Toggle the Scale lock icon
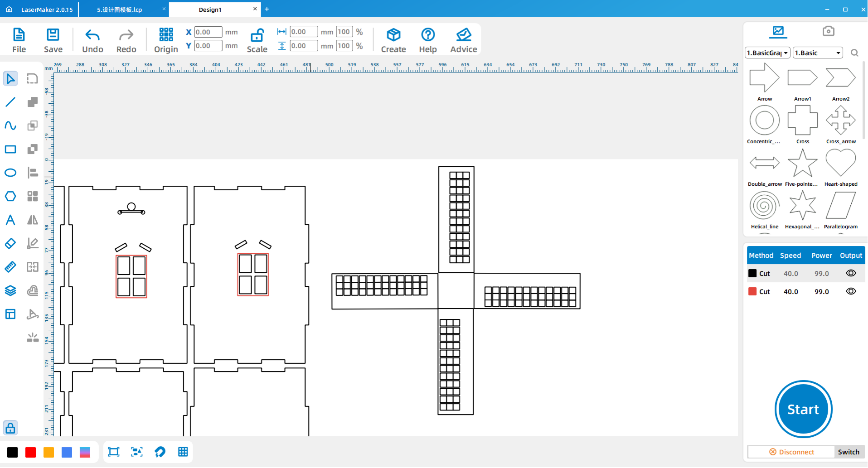 pos(257,35)
